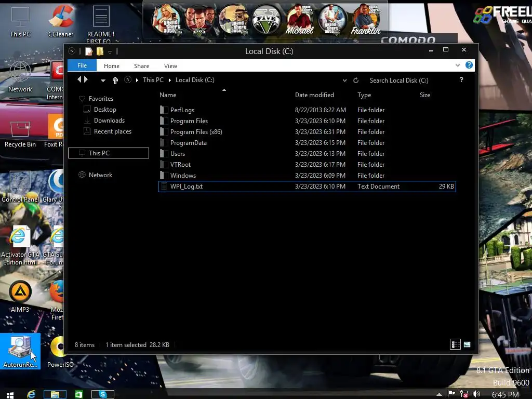Image resolution: width=532 pixels, height=399 pixels.
Task: Click the volume speaker tray icon
Action: [476, 394]
